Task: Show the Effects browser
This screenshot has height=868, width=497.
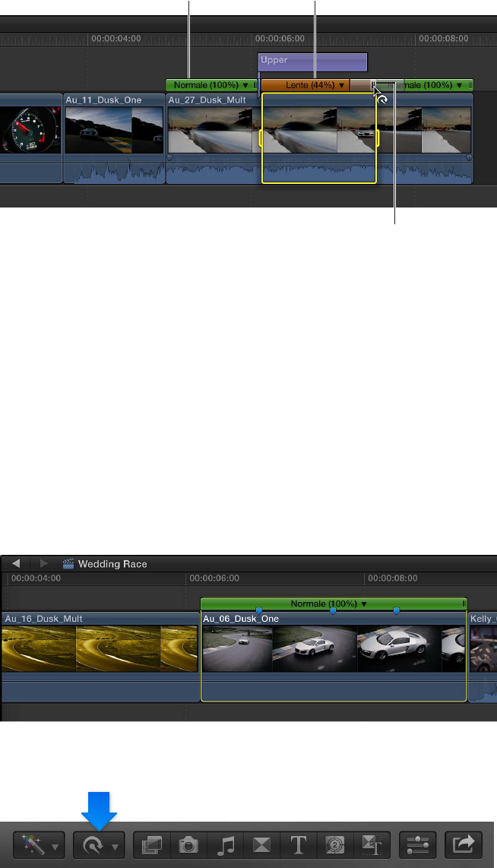Action: pyautogui.click(x=152, y=845)
